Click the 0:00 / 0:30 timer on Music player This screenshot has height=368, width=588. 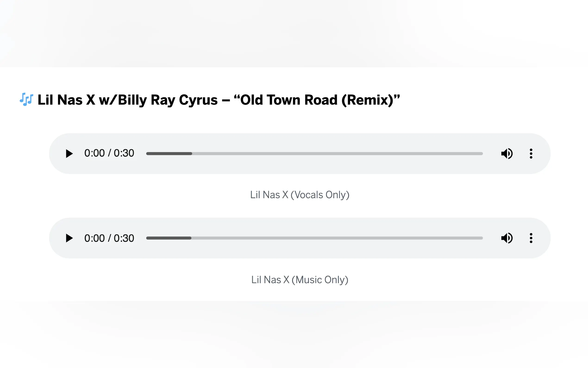(109, 238)
